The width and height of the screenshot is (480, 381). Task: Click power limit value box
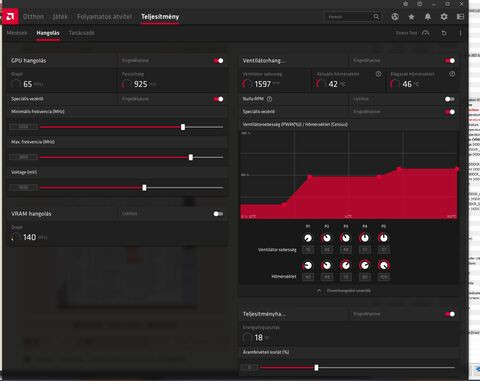point(249,367)
